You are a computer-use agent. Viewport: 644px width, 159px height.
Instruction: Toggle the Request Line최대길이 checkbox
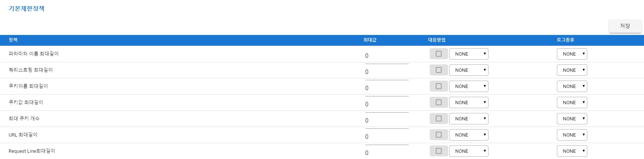tap(439, 151)
